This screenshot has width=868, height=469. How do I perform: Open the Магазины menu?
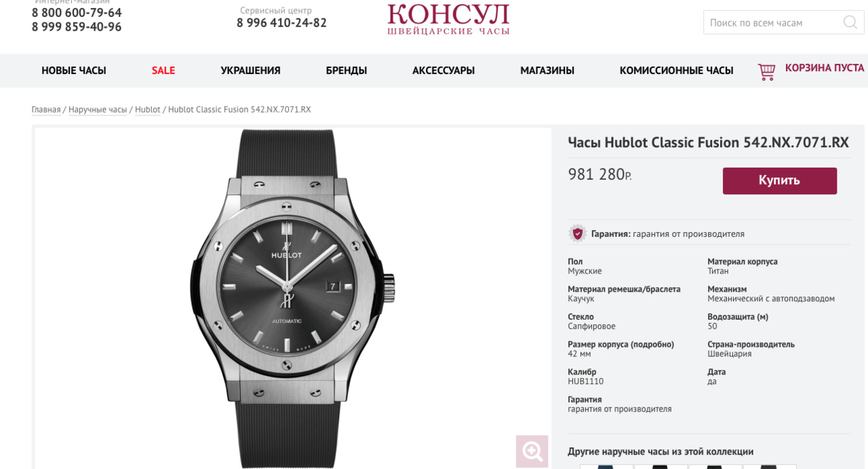pos(547,71)
